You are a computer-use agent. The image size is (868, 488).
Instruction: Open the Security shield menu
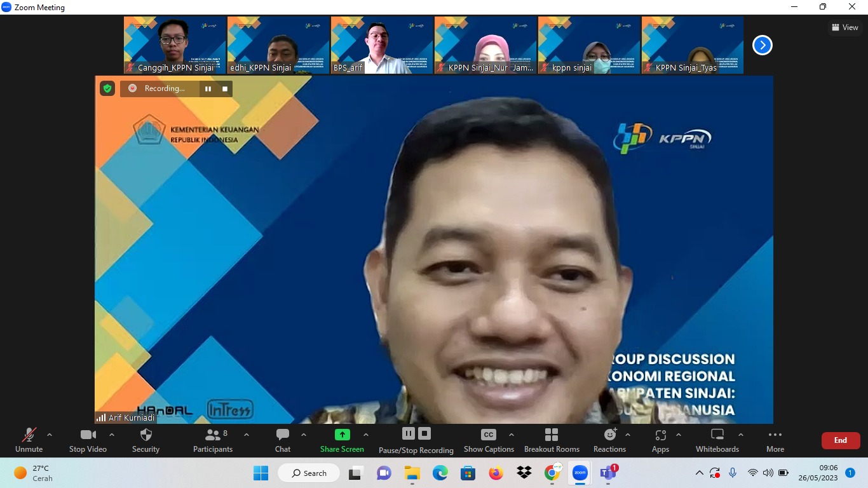[x=146, y=440]
